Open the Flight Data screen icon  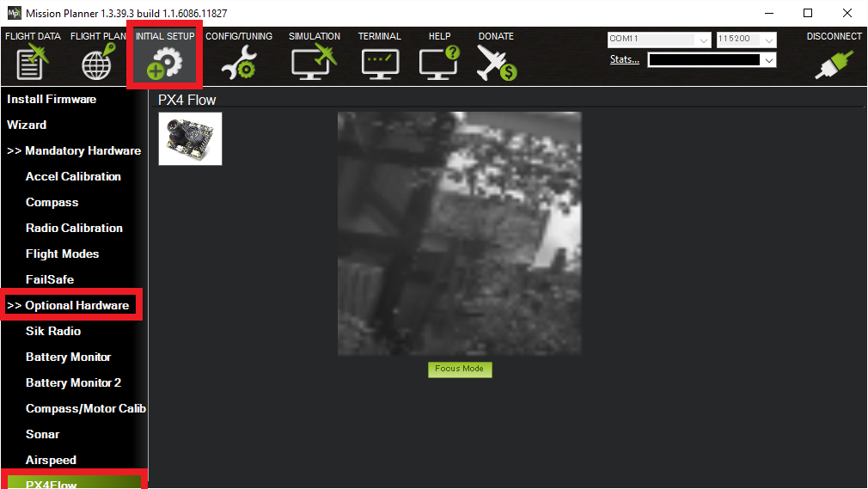point(33,62)
